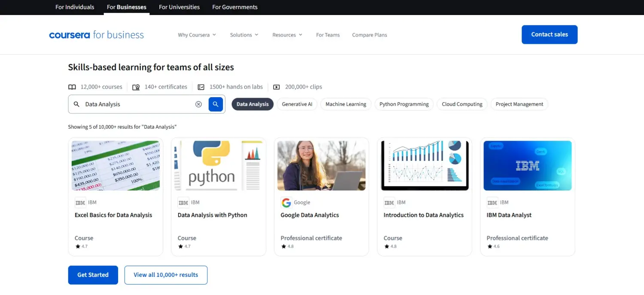Click star rating on IBM Data Analyst card

click(494, 246)
